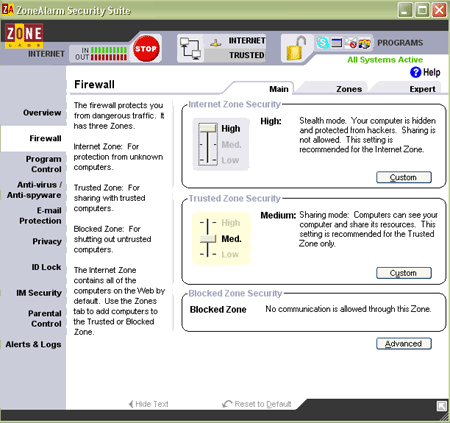Click the Internet zone network indicator icon
The height and width of the screenshot is (423, 450).
(x=216, y=42)
